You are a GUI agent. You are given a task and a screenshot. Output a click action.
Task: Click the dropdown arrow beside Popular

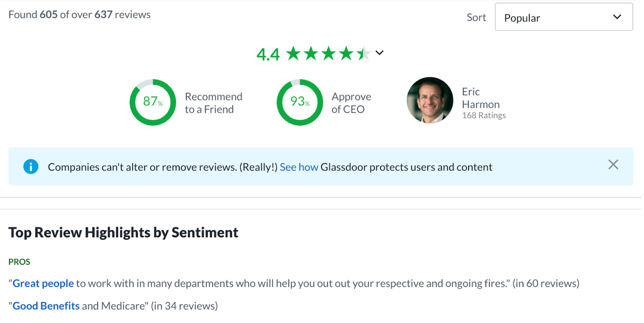coord(616,17)
